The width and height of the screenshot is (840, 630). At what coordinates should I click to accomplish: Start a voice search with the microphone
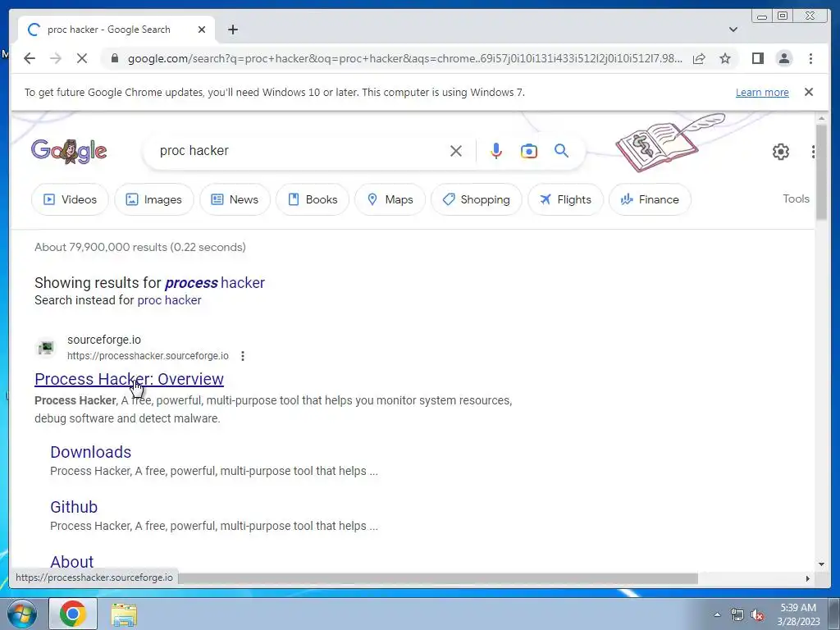[496, 151]
